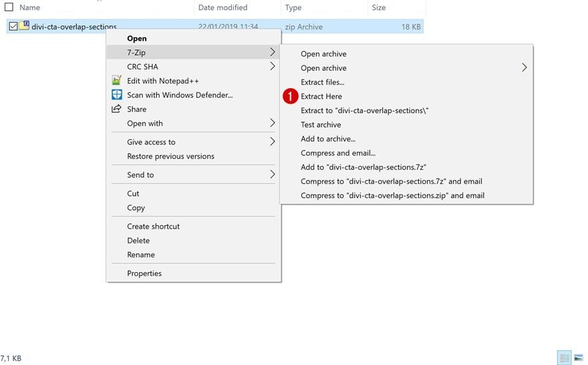Choose Extract files... option
This screenshot has width=588, height=365.
click(323, 82)
